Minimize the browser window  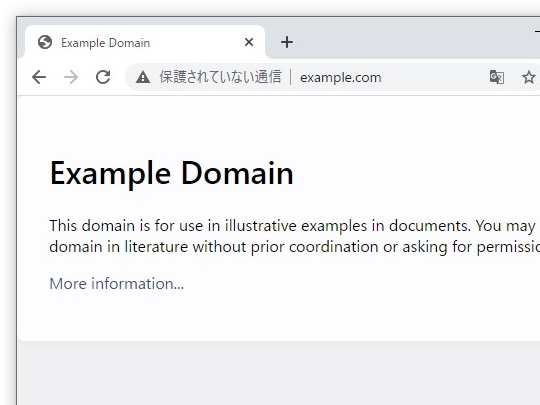pos(538,32)
